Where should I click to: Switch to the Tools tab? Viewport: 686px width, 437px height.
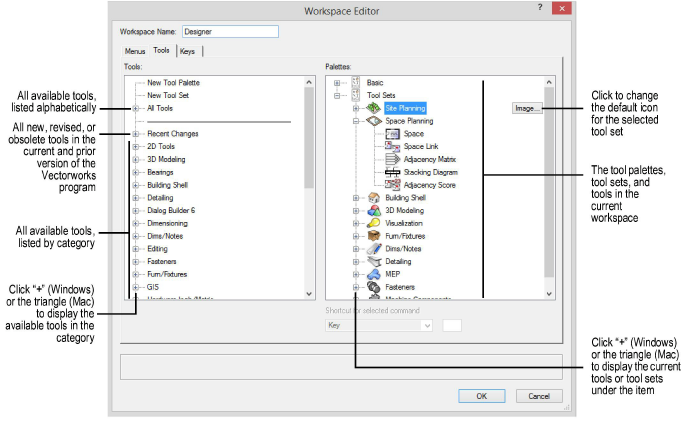coord(161,50)
